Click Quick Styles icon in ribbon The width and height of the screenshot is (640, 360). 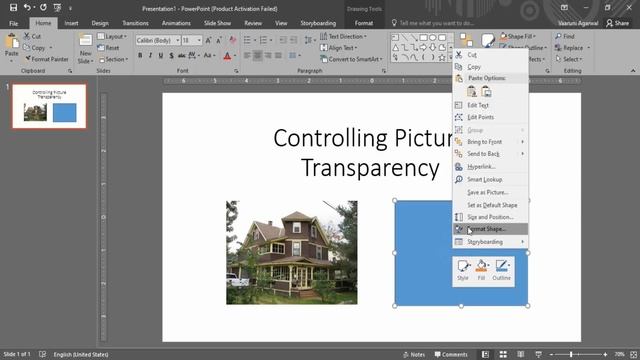coord(487,40)
